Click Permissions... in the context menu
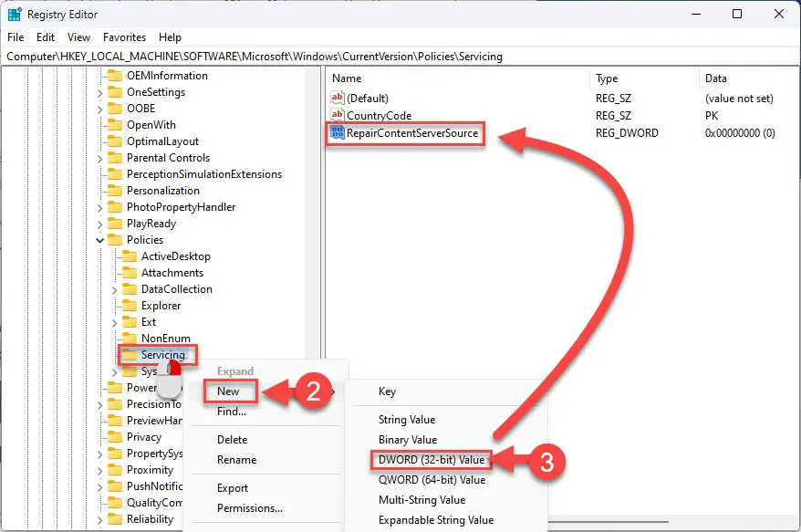801x532 pixels. point(250,508)
